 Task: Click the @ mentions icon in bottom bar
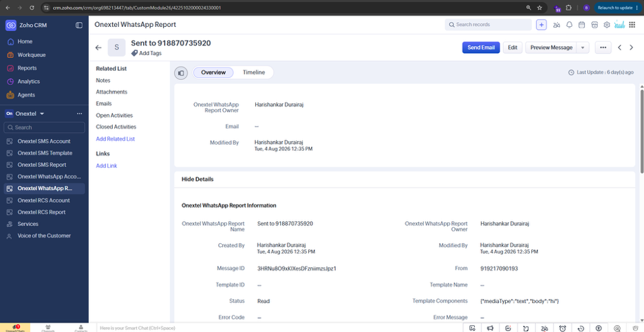click(617, 328)
